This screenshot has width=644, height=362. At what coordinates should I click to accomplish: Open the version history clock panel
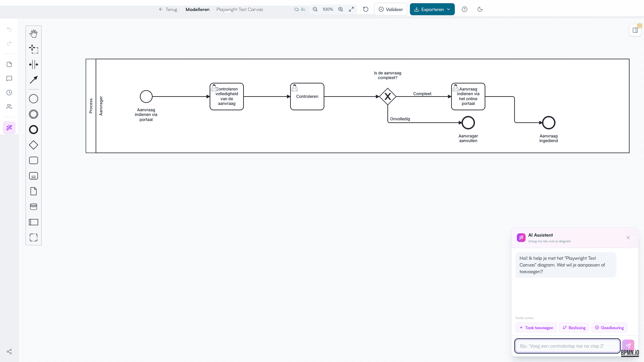9,93
